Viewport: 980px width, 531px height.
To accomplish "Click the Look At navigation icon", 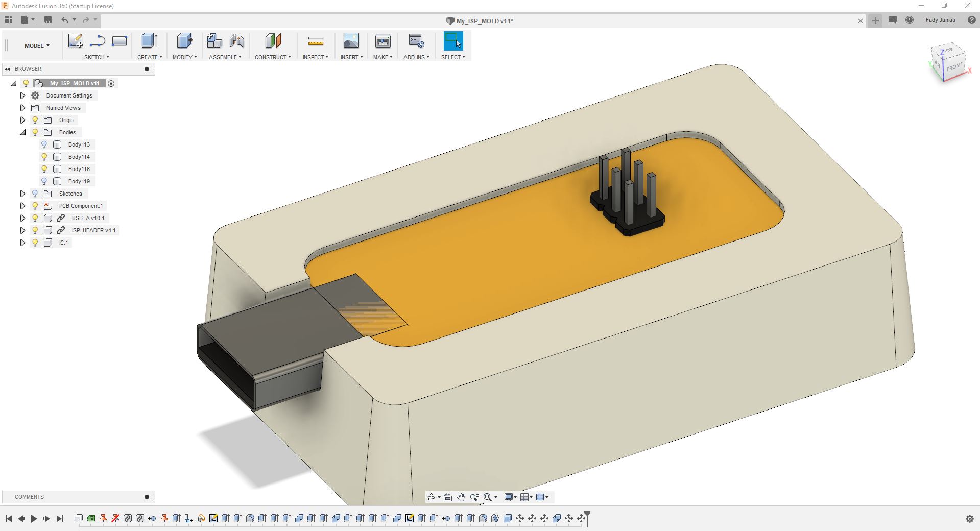I will pyautogui.click(x=448, y=497).
